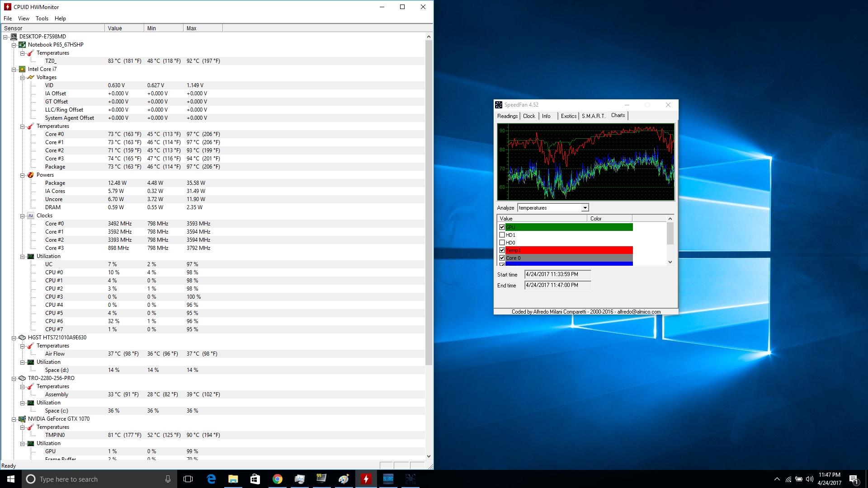The image size is (868, 488).
Task: Open the Help menu in HWMonitor
Action: click(x=60, y=19)
